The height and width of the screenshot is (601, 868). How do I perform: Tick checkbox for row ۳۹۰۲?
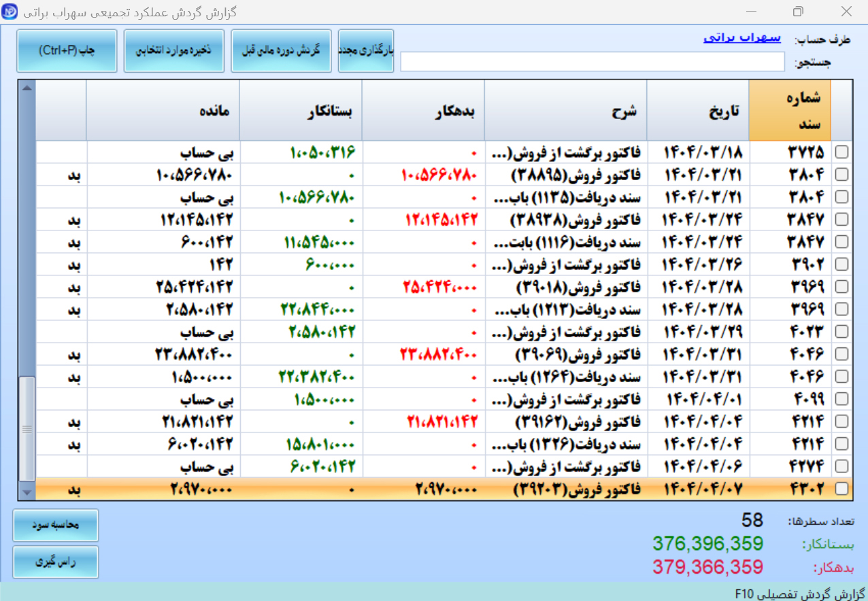[x=842, y=264]
